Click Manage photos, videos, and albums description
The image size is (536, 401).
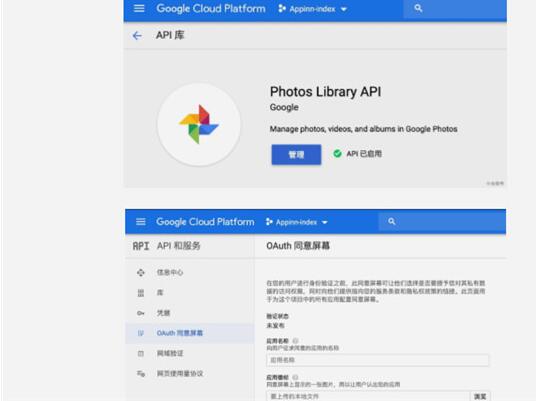click(x=363, y=129)
